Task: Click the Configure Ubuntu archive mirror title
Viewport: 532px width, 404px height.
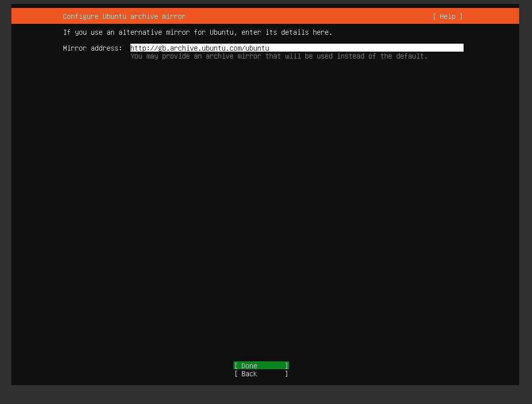Action: [x=124, y=16]
